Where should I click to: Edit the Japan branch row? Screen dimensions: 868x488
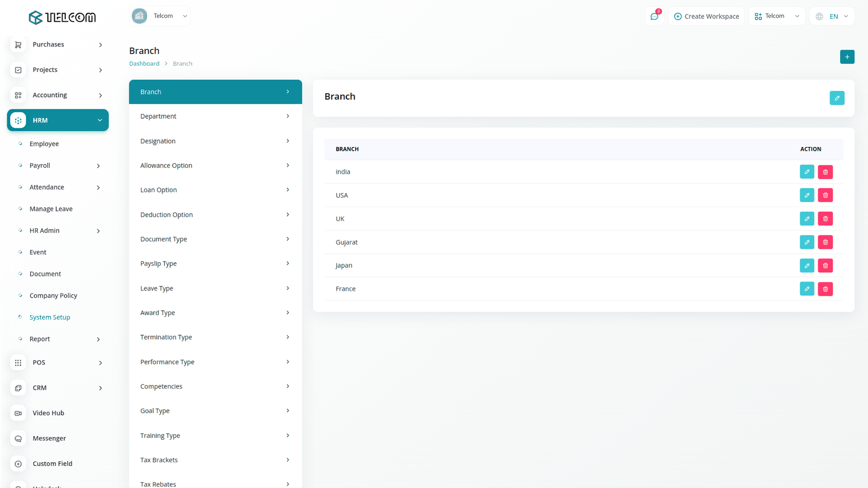tap(807, 266)
